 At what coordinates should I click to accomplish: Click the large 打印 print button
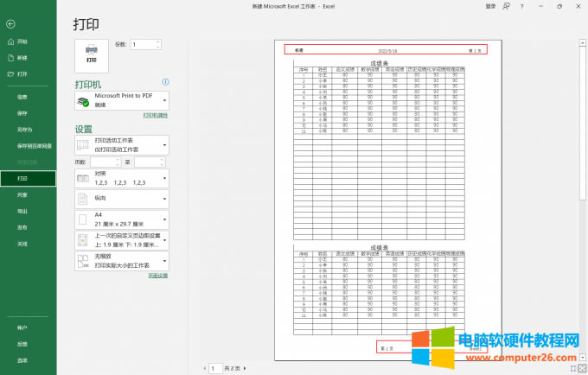click(x=91, y=55)
